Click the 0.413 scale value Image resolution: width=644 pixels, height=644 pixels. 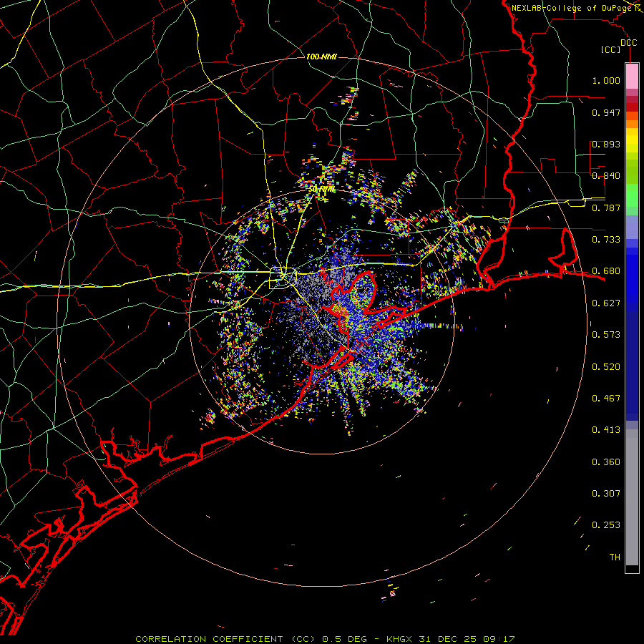pyautogui.click(x=606, y=430)
